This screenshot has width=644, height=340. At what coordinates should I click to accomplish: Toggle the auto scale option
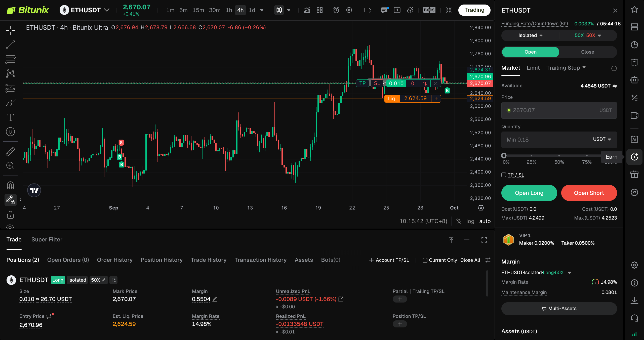pos(485,221)
